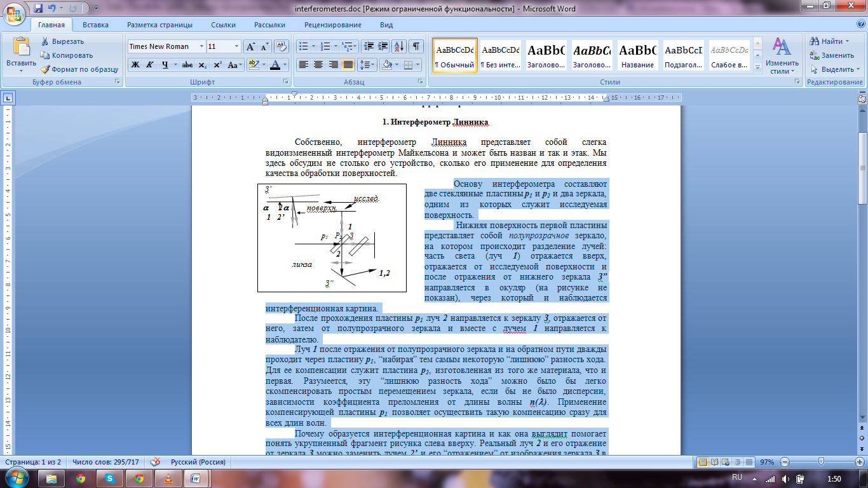
Task: Switch to Рассылки tab
Action: pyautogui.click(x=269, y=25)
